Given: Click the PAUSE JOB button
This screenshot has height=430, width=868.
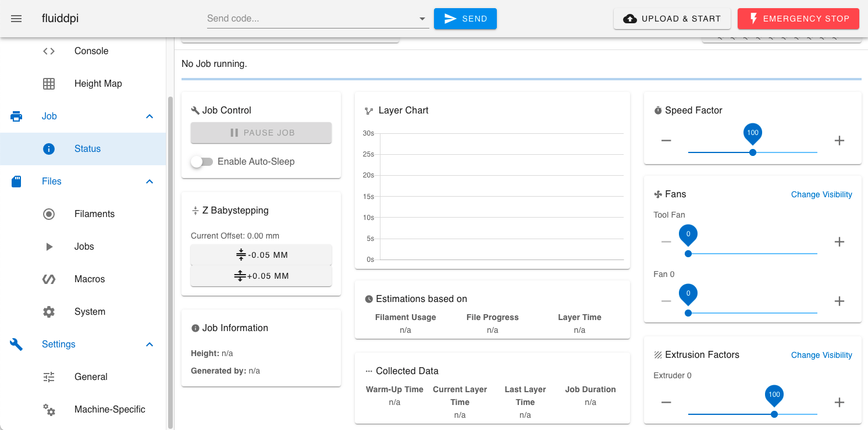Looking at the screenshot, I should (x=261, y=133).
